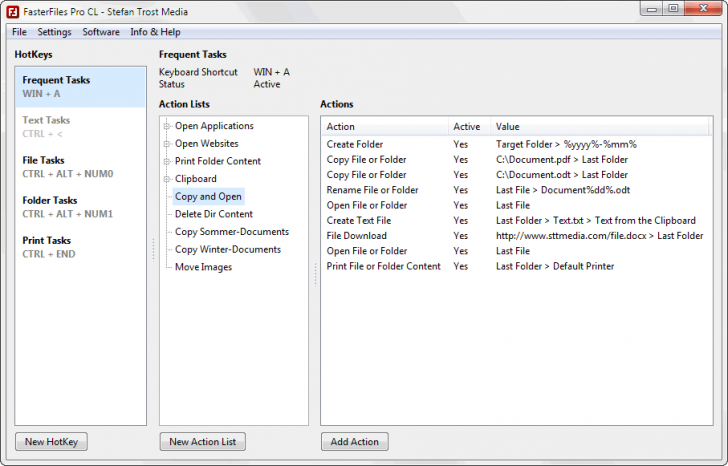The height and width of the screenshot is (466, 728).
Task: Open the Info & Help menu
Action: [x=155, y=32]
